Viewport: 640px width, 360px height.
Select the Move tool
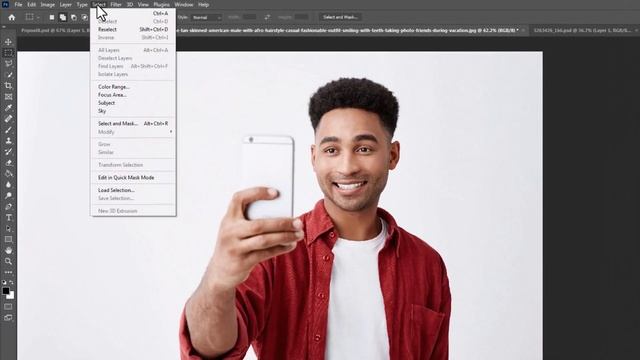(8, 42)
